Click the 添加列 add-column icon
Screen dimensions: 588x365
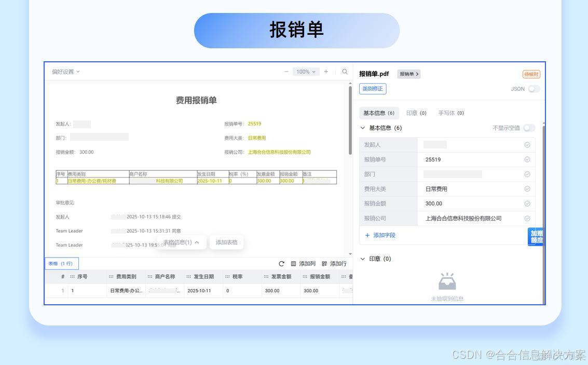[294, 264]
